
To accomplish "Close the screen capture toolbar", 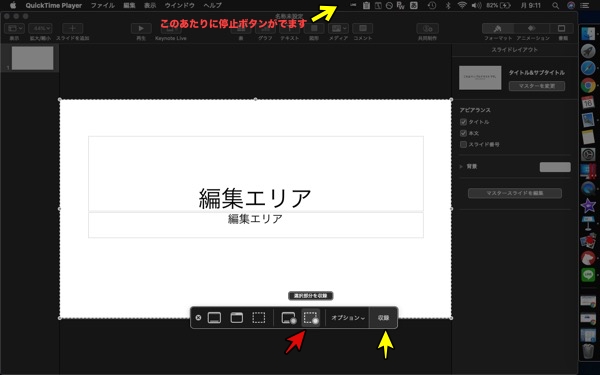I will 198,318.
